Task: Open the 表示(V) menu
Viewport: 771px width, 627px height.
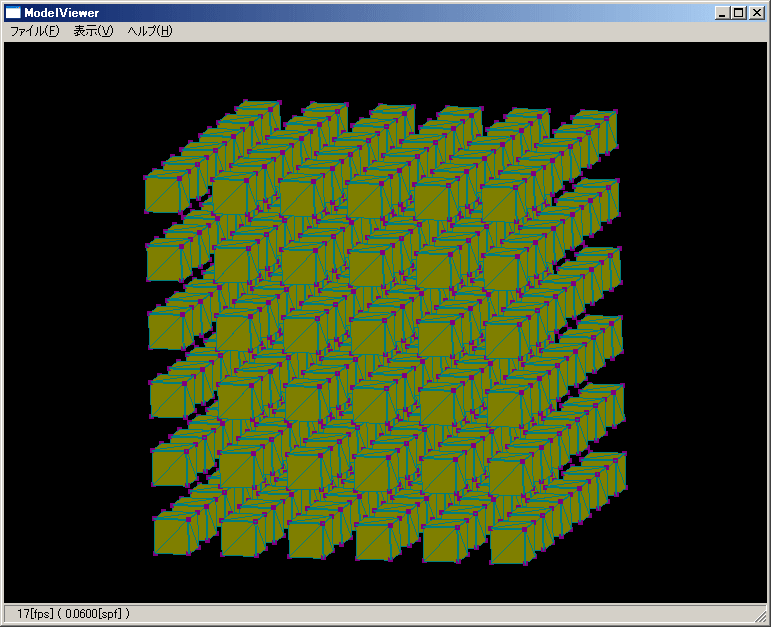Action: [x=93, y=31]
